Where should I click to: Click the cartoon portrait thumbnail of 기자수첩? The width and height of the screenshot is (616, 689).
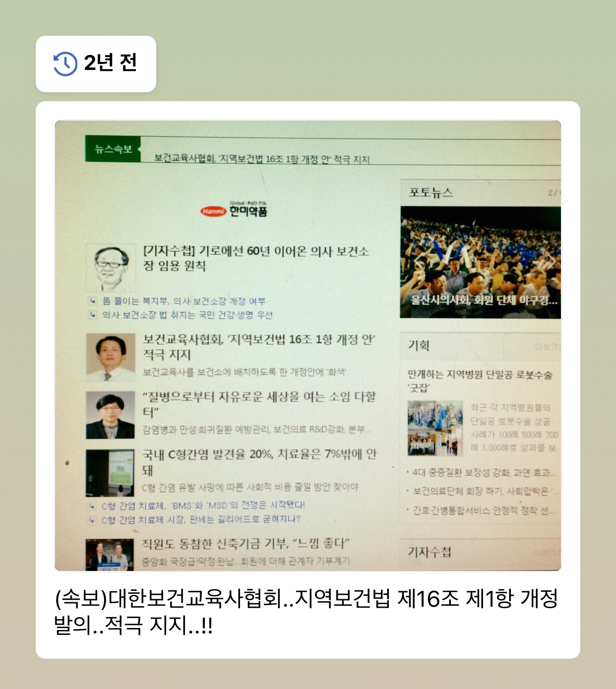[111, 268]
